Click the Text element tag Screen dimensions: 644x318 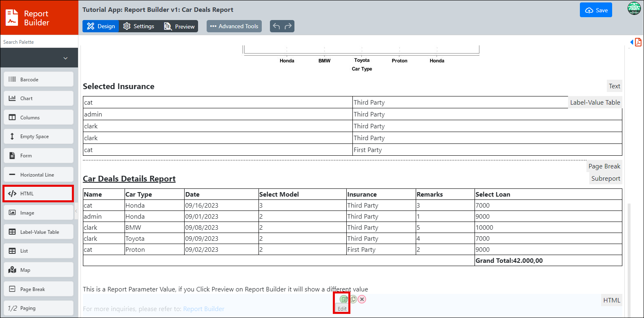click(x=614, y=86)
